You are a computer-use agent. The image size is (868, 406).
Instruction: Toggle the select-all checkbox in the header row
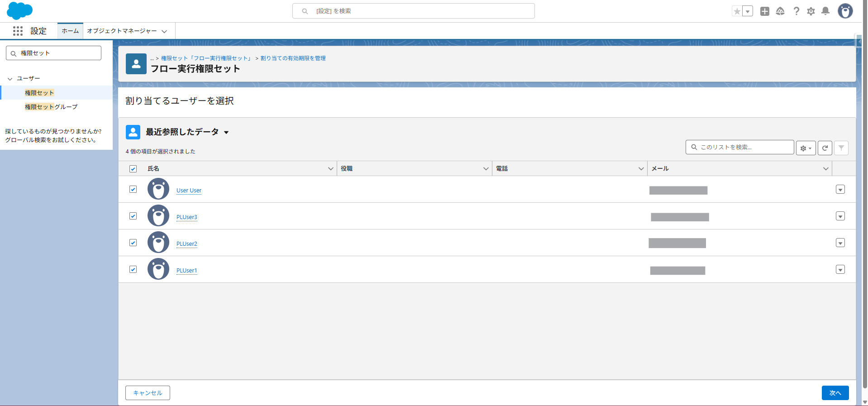tap(133, 169)
